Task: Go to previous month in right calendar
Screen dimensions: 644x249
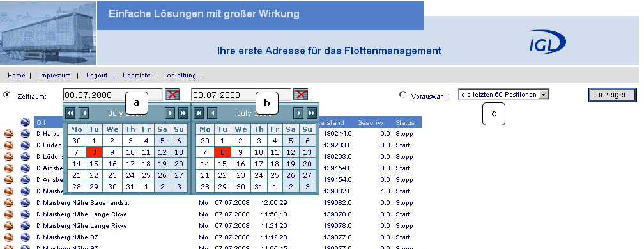Action: point(212,113)
